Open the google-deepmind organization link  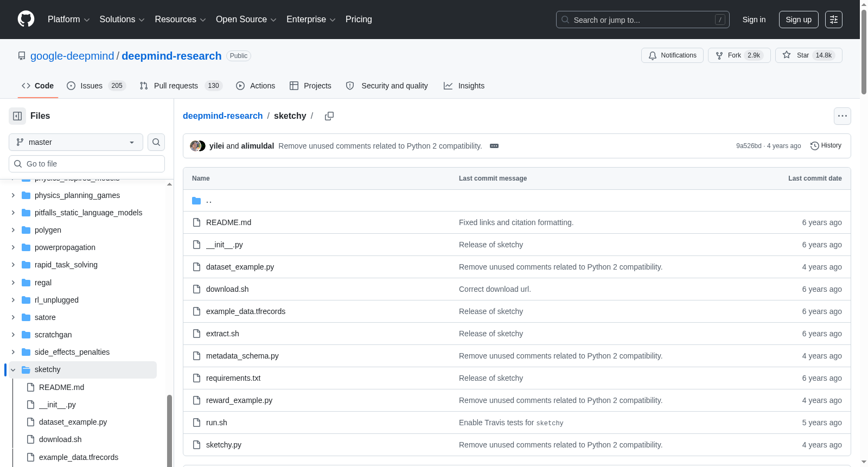(72, 56)
